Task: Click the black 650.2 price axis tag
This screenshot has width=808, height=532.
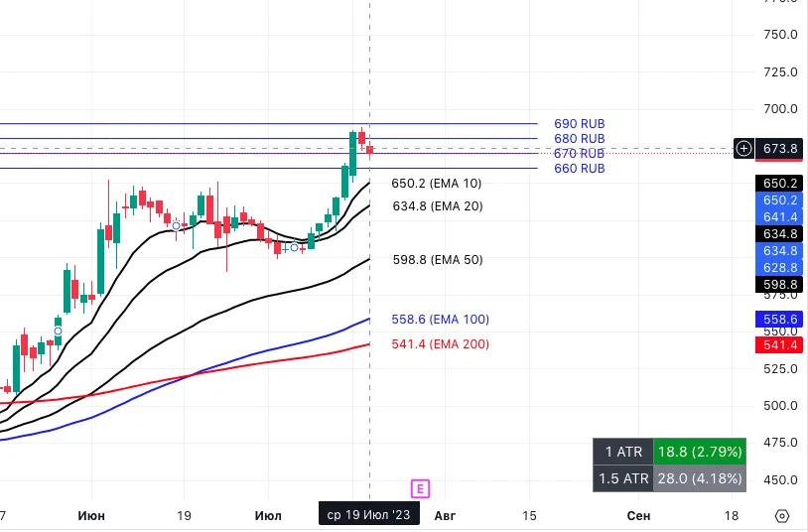Action: pos(779,184)
